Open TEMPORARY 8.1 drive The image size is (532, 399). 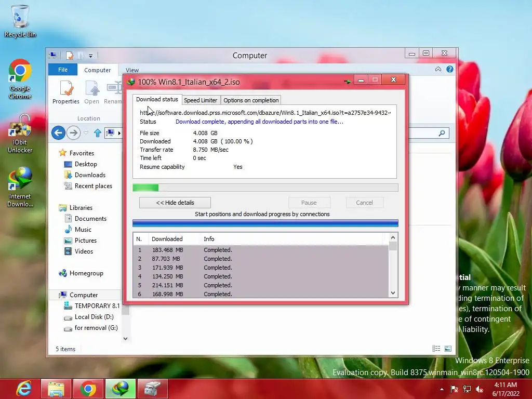point(97,305)
